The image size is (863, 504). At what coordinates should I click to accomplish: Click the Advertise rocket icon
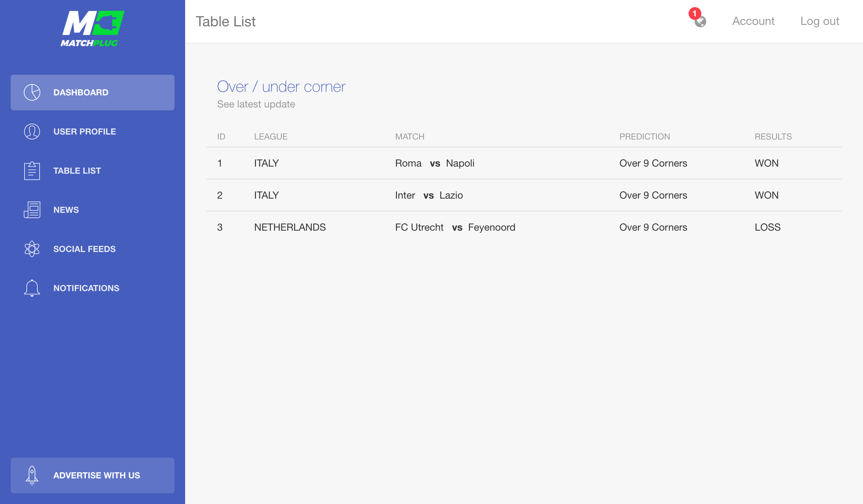pyautogui.click(x=32, y=476)
